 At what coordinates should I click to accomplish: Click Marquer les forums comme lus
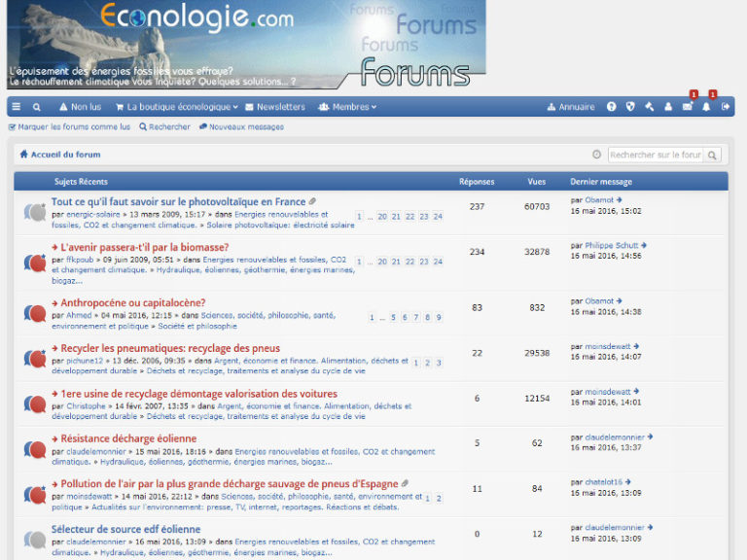(x=70, y=127)
